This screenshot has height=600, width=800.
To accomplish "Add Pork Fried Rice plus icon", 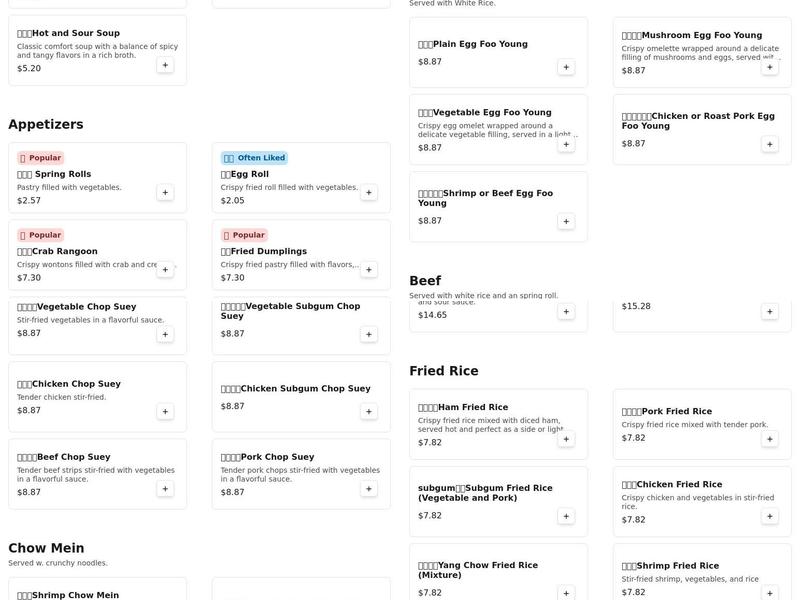I will pyautogui.click(x=770, y=439).
